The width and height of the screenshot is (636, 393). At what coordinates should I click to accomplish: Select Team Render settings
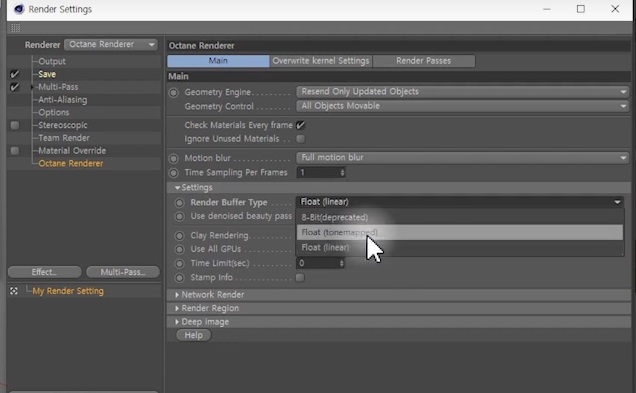[64, 138]
